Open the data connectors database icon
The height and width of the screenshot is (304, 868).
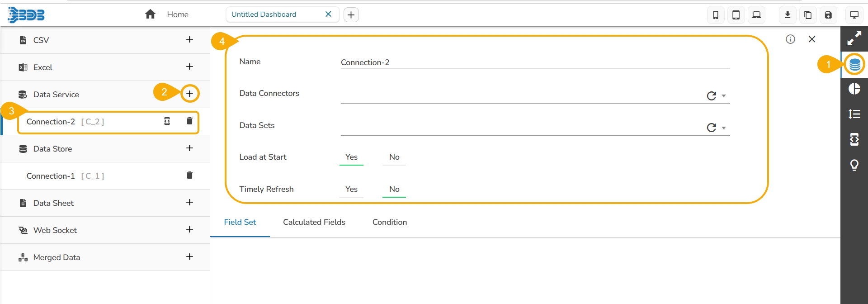[854, 64]
